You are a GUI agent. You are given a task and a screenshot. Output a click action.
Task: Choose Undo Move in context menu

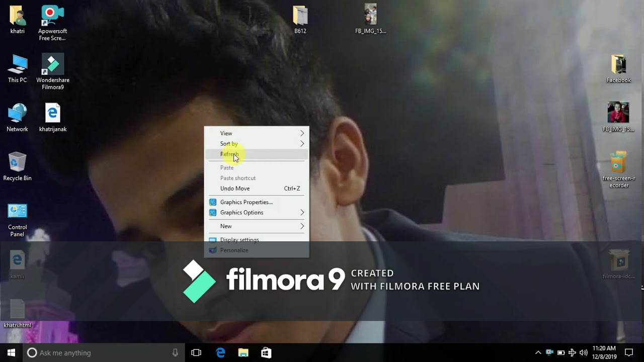(257, 189)
